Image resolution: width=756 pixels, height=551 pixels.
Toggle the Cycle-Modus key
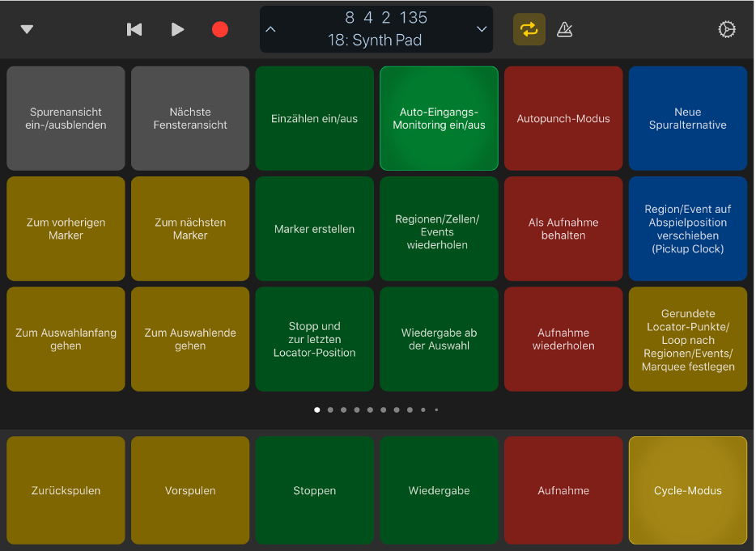(687, 490)
